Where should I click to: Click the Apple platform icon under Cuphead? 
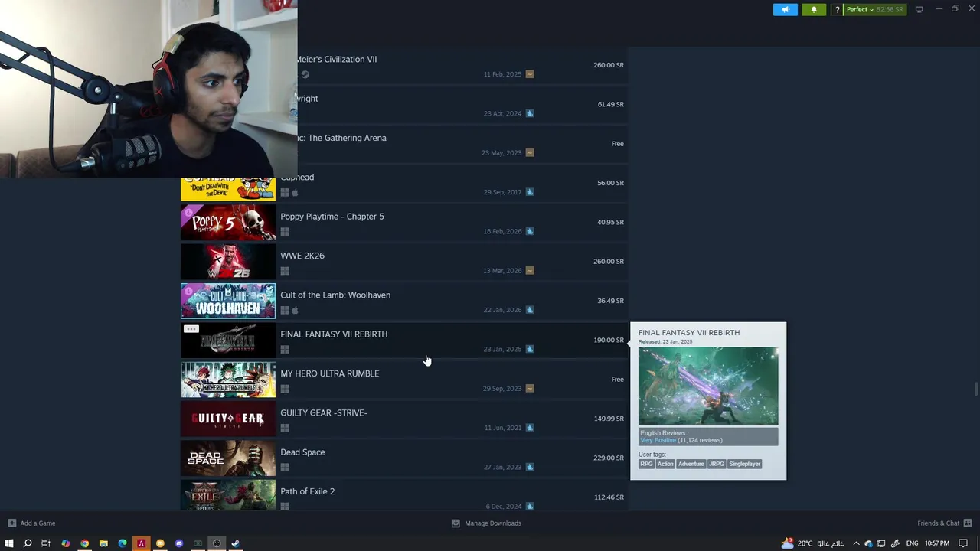coord(295,193)
